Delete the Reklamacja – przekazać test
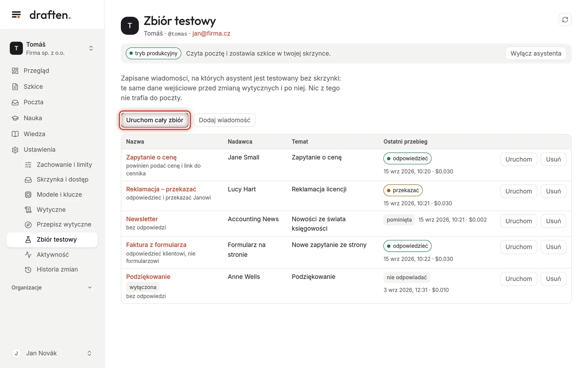The height and width of the screenshot is (368, 588). (553, 191)
